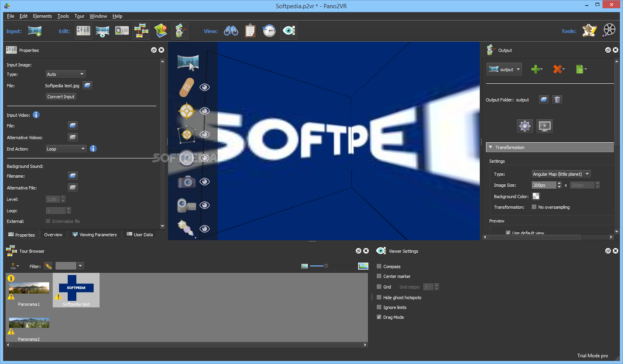Browse for input image file
Viewport: 623px width, 364px height.
(87, 85)
